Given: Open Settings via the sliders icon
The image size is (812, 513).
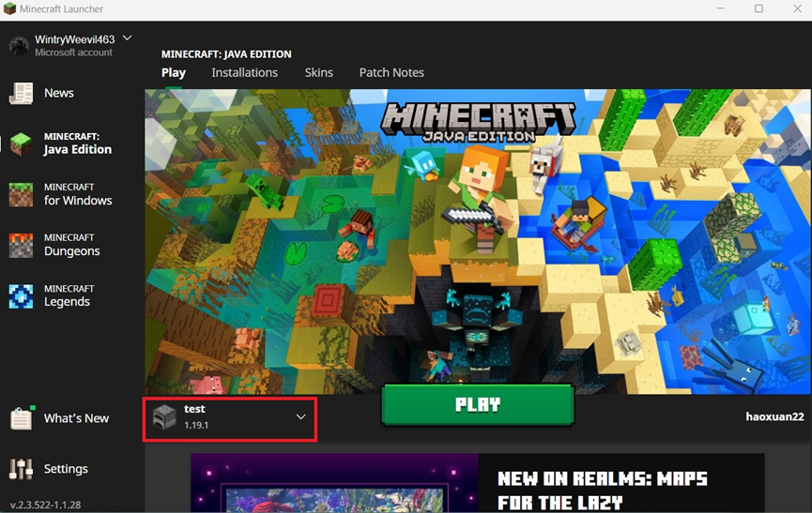Looking at the screenshot, I should [x=22, y=469].
